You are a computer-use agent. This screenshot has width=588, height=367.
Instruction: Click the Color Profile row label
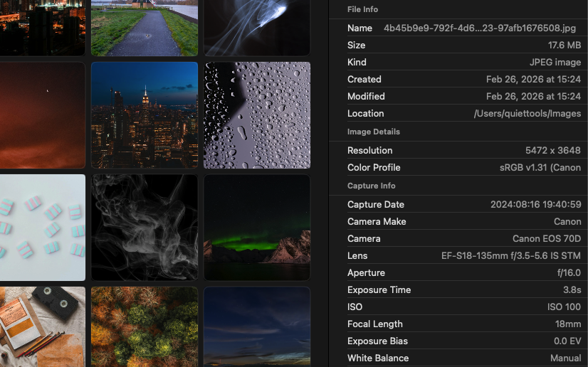coord(374,167)
